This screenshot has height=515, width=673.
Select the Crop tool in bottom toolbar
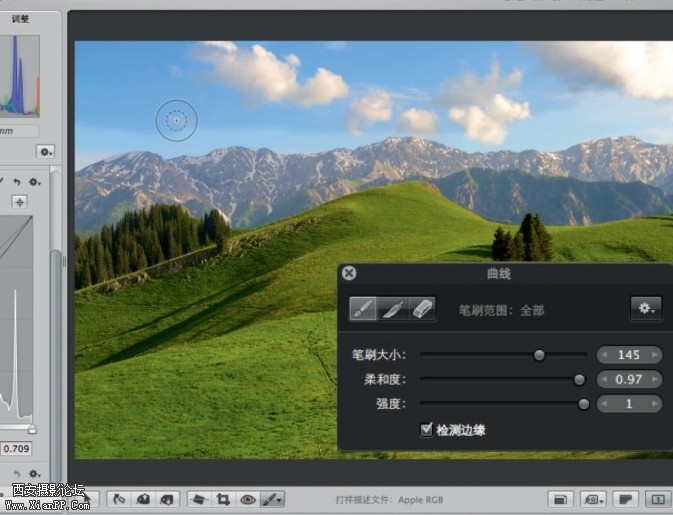[x=223, y=498]
